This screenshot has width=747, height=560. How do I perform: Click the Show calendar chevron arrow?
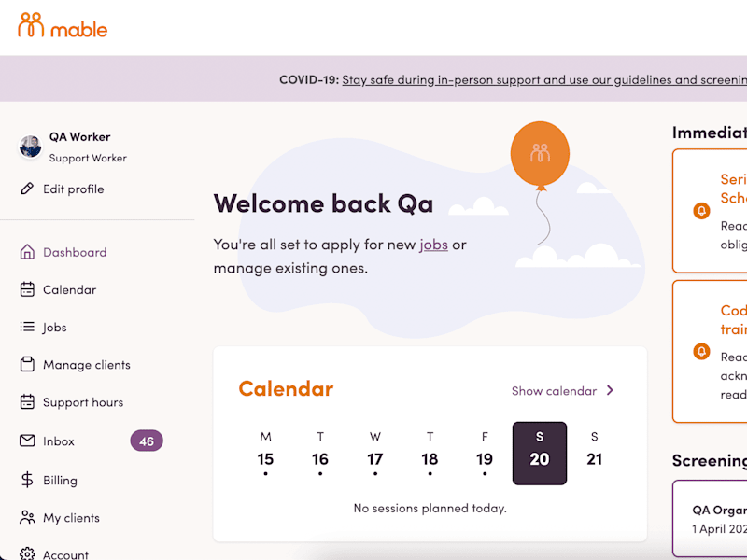(611, 390)
